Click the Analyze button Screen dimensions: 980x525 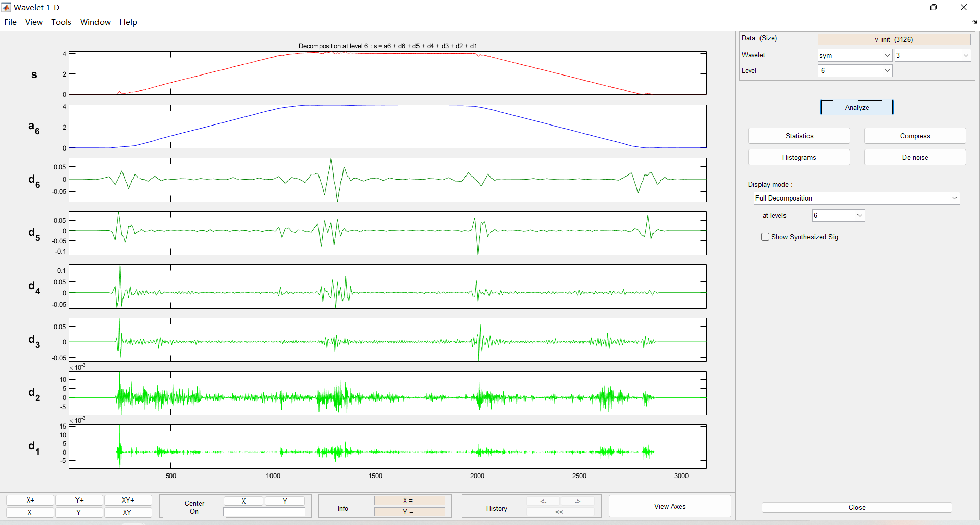(x=856, y=107)
